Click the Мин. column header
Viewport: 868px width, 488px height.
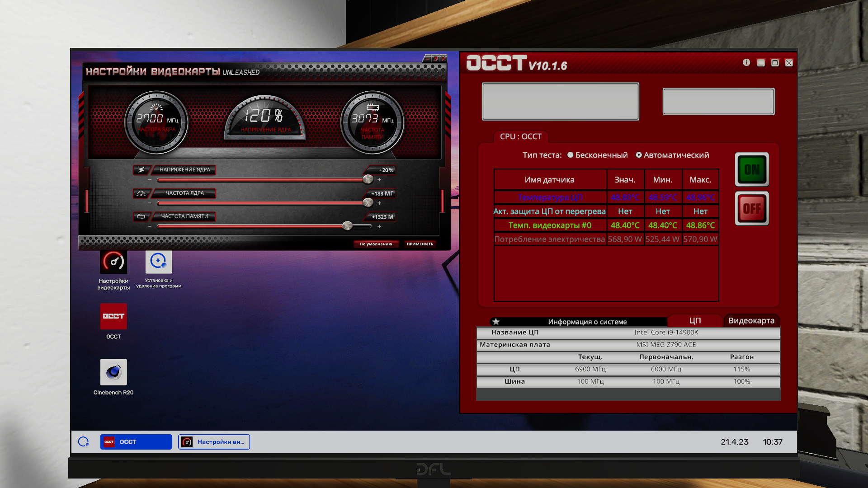(663, 179)
